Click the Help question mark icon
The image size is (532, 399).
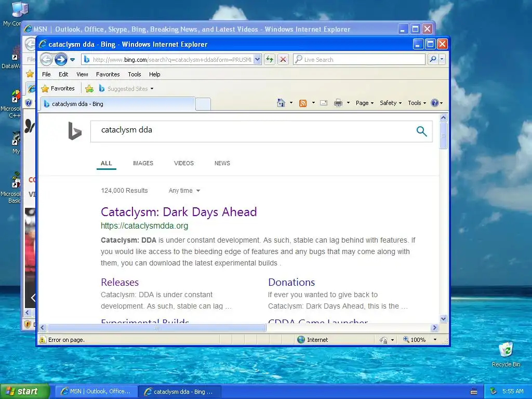435,103
